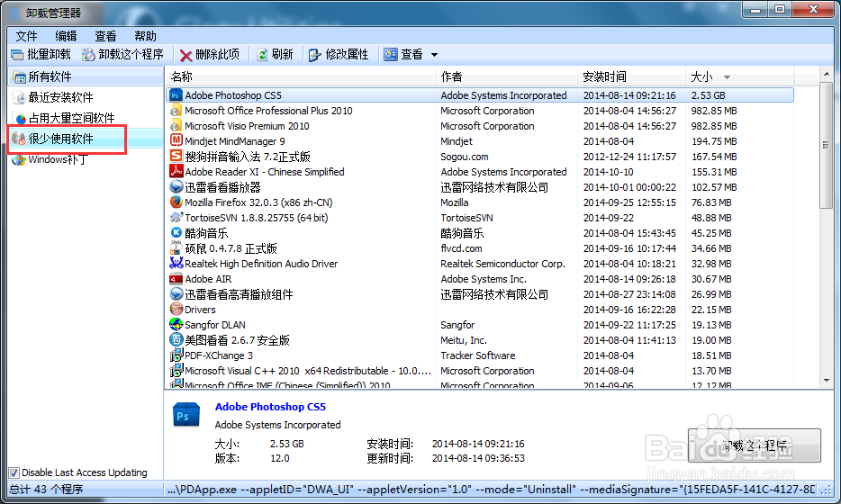Select the Drivers row
Screen dimensions: 841x504
[480, 310]
